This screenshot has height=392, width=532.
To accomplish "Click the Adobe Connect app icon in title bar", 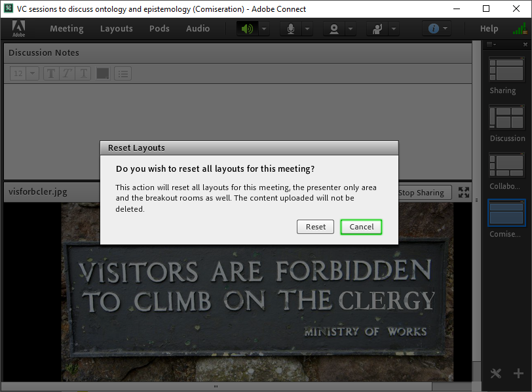I will pyautogui.click(x=9, y=9).
